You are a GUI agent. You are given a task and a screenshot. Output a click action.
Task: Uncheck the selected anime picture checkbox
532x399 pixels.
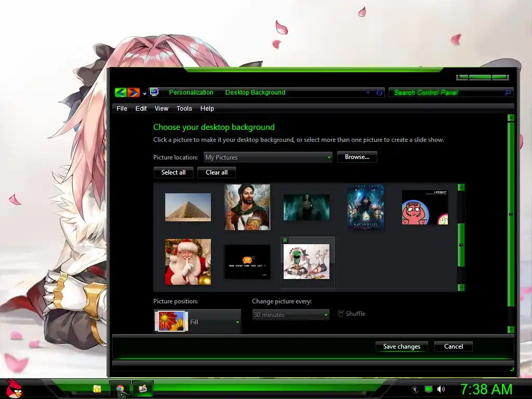click(285, 240)
